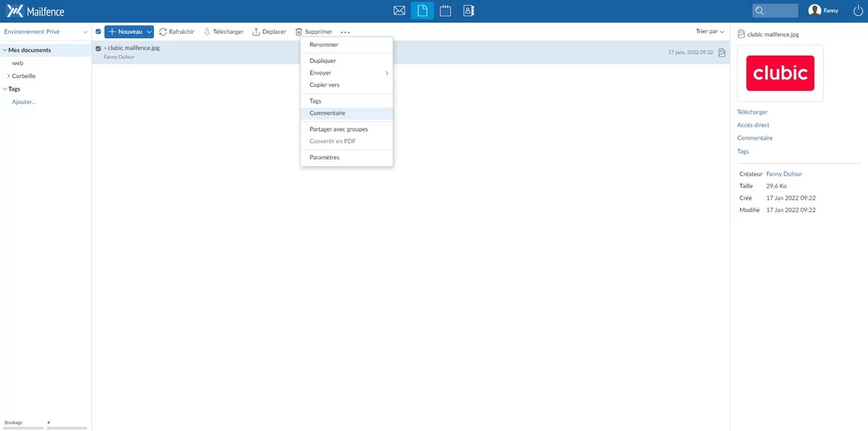
Task: Click the file icon beside the details panel title
Action: click(x=741, y=34)
